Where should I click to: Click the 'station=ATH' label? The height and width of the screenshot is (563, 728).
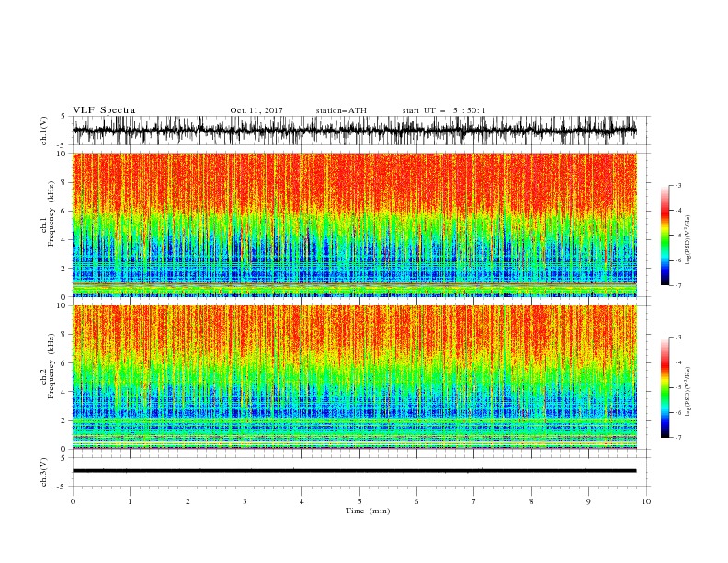[341, 110]
